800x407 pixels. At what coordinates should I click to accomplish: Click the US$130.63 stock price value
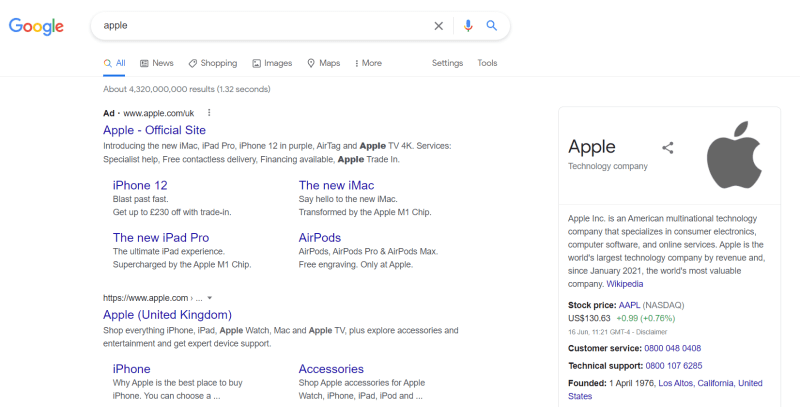point(589,318)
